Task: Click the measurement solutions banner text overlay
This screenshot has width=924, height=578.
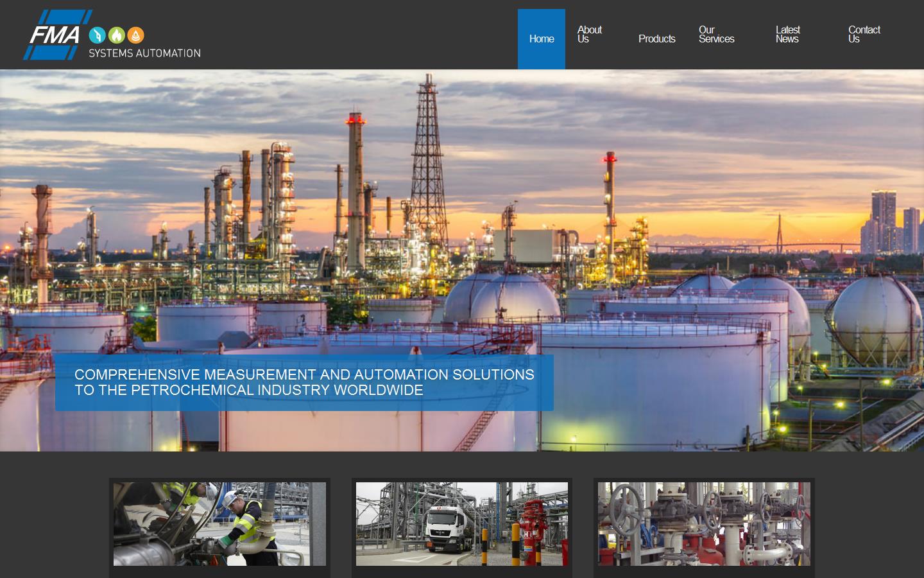Action: click(x=305, y=381)
